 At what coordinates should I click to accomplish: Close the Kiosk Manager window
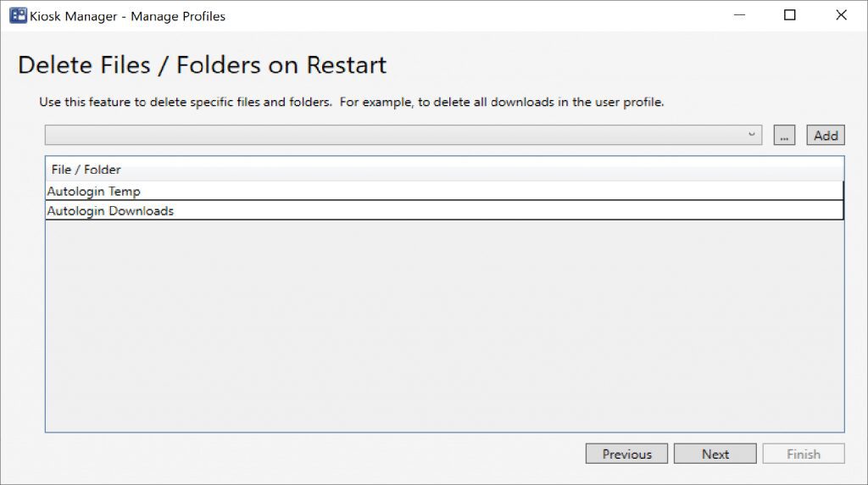(x=841, y=15)
